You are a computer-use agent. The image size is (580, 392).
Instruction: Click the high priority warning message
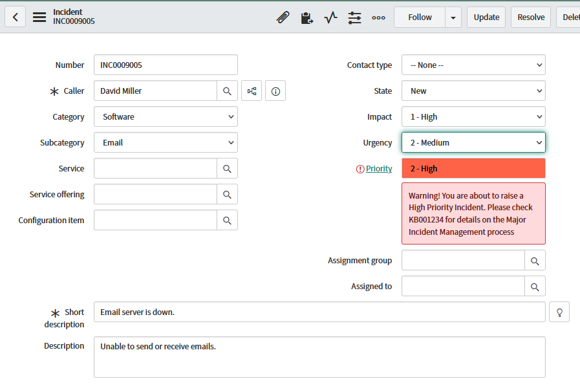[473, 213]
